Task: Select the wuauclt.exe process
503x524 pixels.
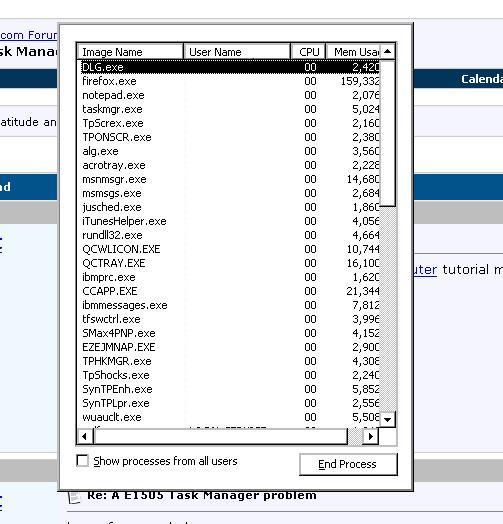Action: 230,417
